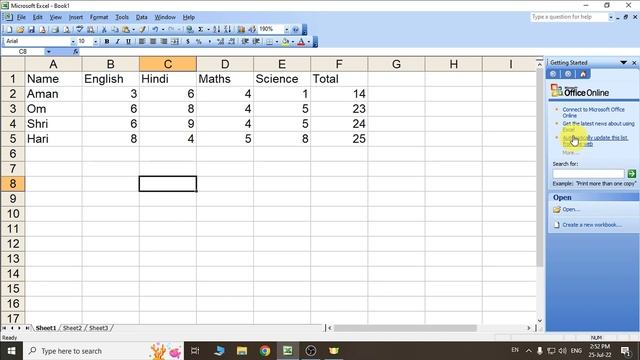The width and height of the screenshot is (640, 360).
Task: Open the Insert menu
Action: (x=76, y=17)
